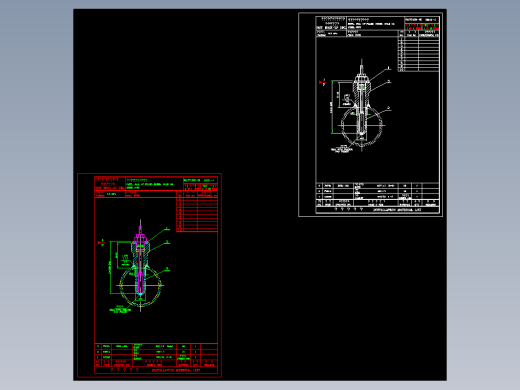520x390 pixels.
Task: Select the white pipe circle in white-framed drawing
Action: [362, 126]
